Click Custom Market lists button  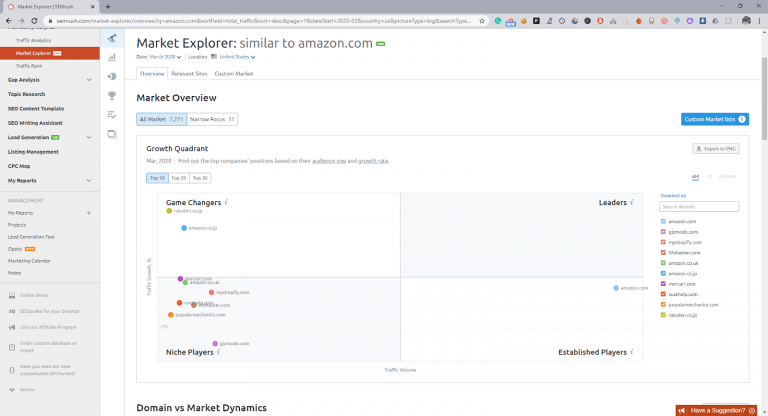tap(715, 119)
